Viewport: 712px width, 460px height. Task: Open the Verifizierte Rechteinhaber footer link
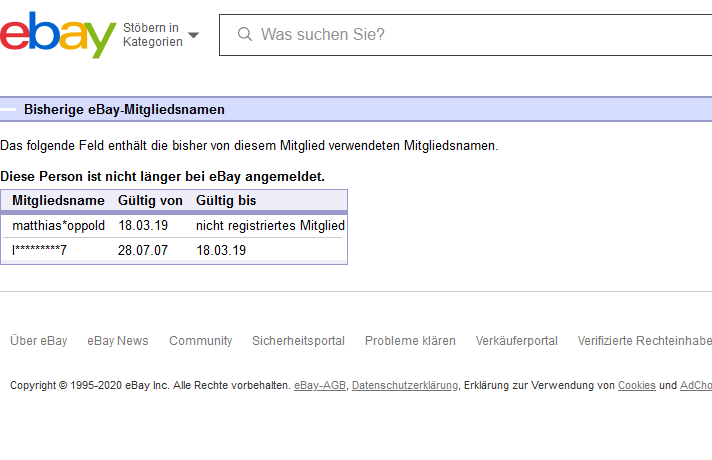(645, 341)
